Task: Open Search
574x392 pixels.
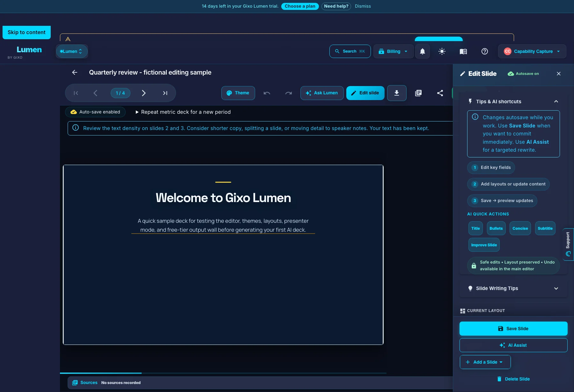Action: [x=350, y=51]
